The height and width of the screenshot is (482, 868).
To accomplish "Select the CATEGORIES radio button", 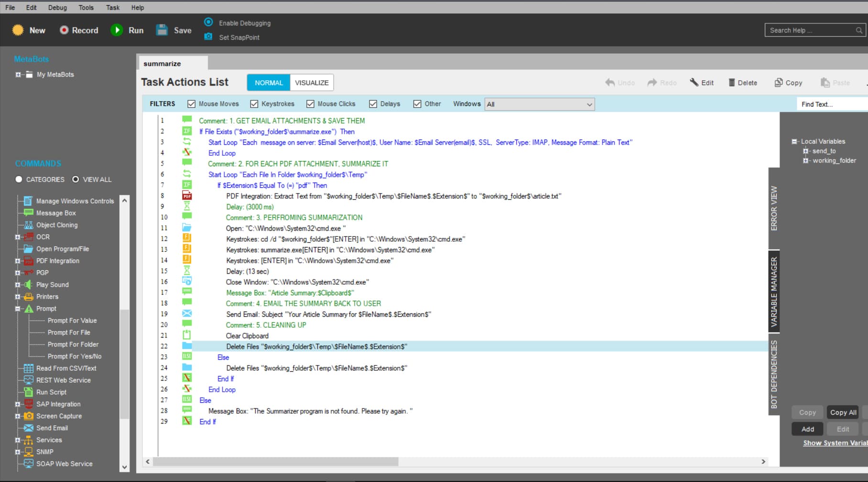I will click(19, 179).
